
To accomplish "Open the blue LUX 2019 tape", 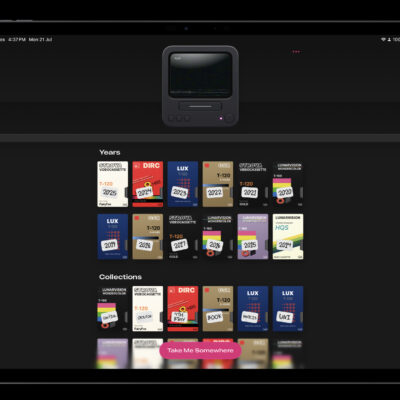I will (113, 237).
